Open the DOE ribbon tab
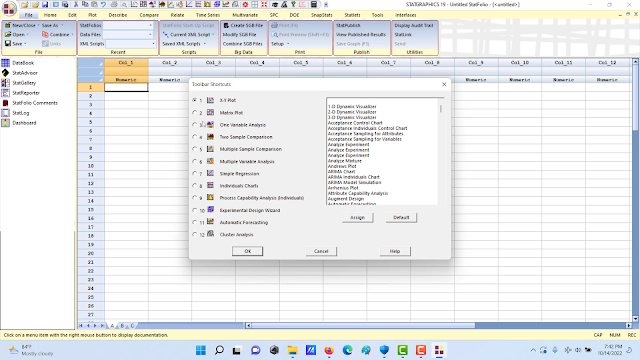 coord(294,15)
